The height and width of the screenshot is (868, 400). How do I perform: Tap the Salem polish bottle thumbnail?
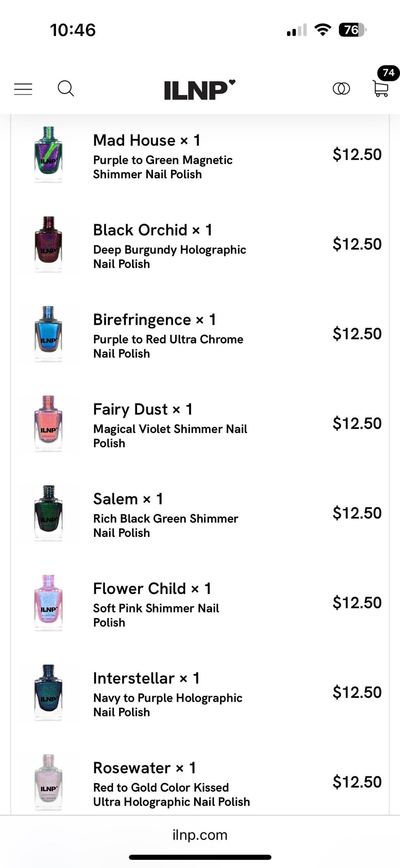click(x=49, y=513)
